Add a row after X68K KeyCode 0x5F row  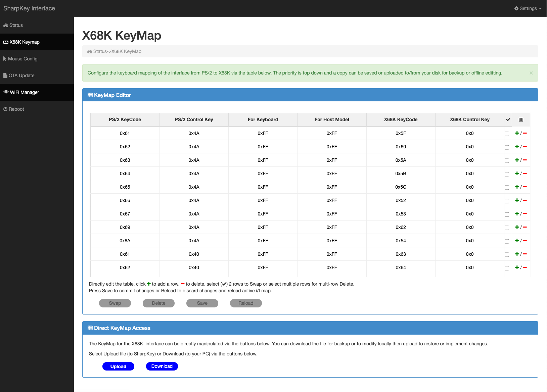(x=517, y=133)
